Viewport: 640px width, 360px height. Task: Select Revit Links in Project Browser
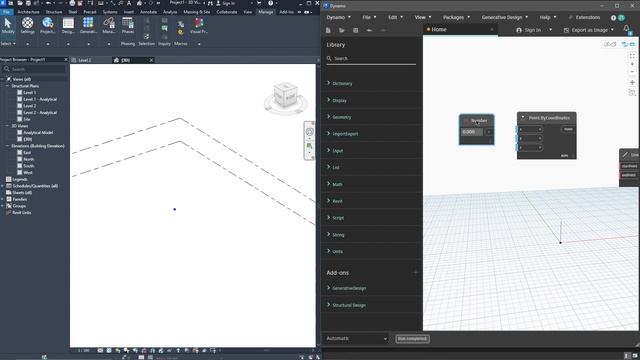[22, 212]
